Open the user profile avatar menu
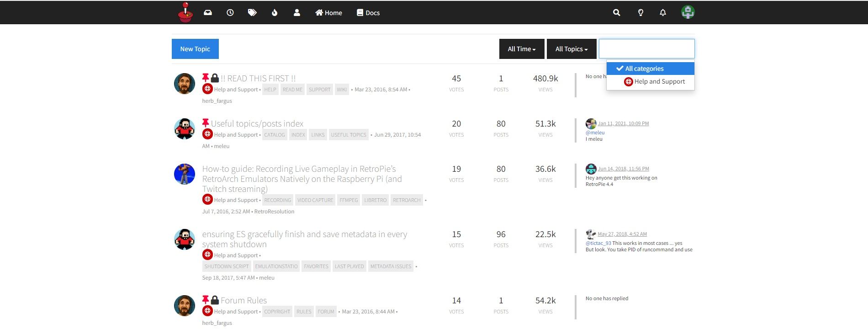Screen dimensions: 868x334 (x=688, y=12)
